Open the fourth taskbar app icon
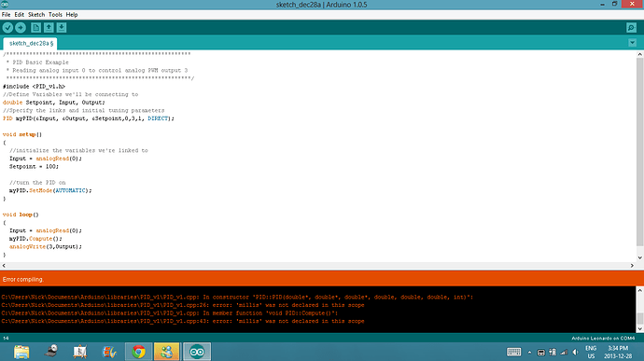This screenshot has height=361, width=644. 109,352
